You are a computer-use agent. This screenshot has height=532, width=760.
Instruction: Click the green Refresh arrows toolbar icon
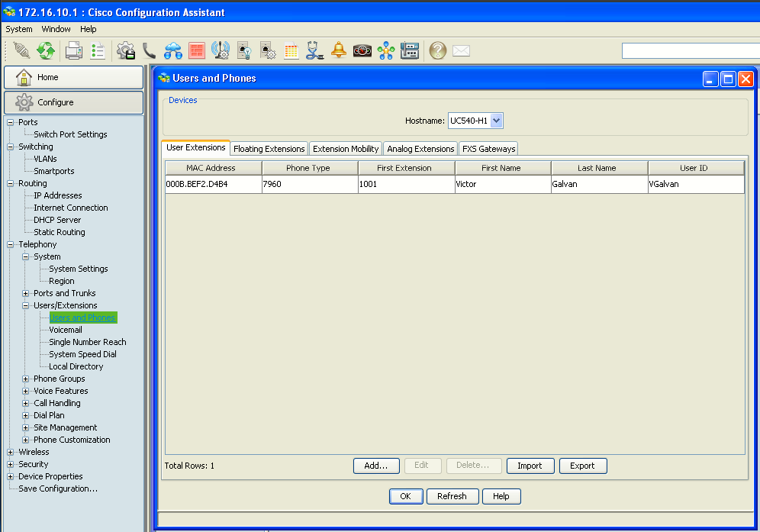[46, 50]
